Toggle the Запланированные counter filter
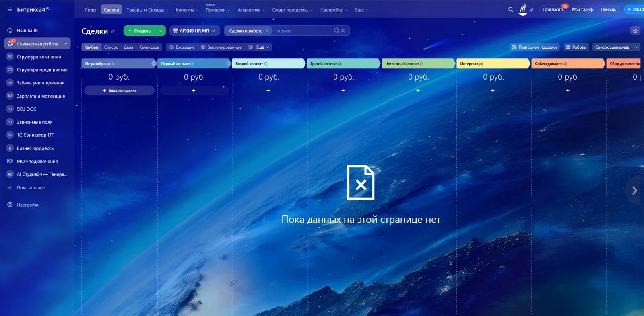 point(221,47)
